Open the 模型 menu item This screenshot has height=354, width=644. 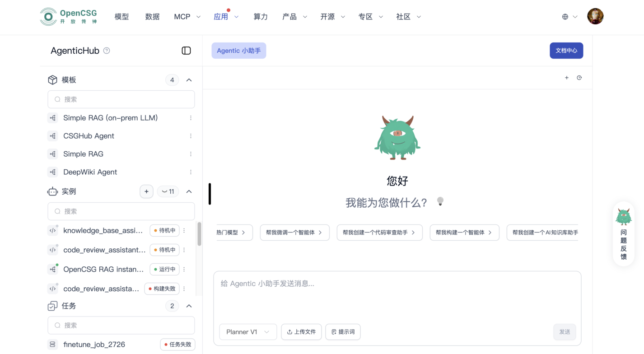click(121, 17)
